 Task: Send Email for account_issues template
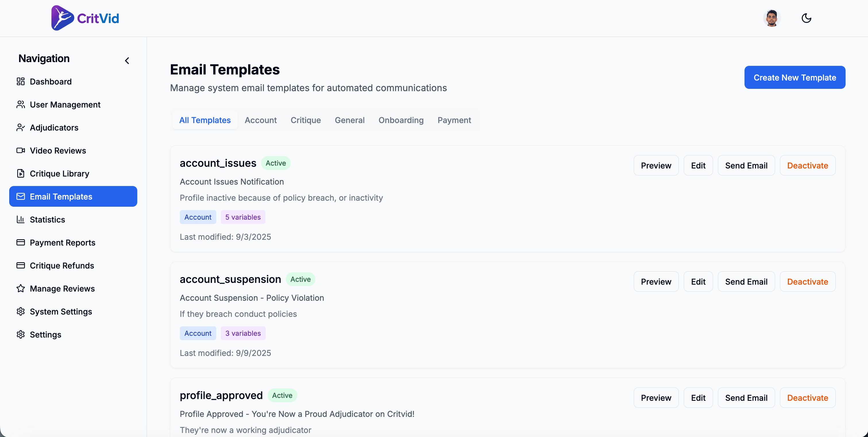[x=746, y=165]
